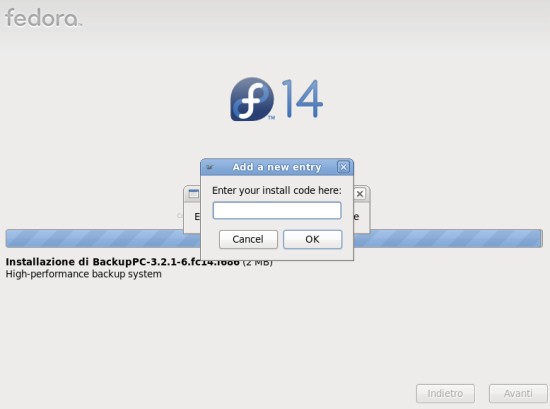Click progress bar segment beside OK button side
Image resolution: width=550 pixels, height=409 pixels.
tap(448, 239)
